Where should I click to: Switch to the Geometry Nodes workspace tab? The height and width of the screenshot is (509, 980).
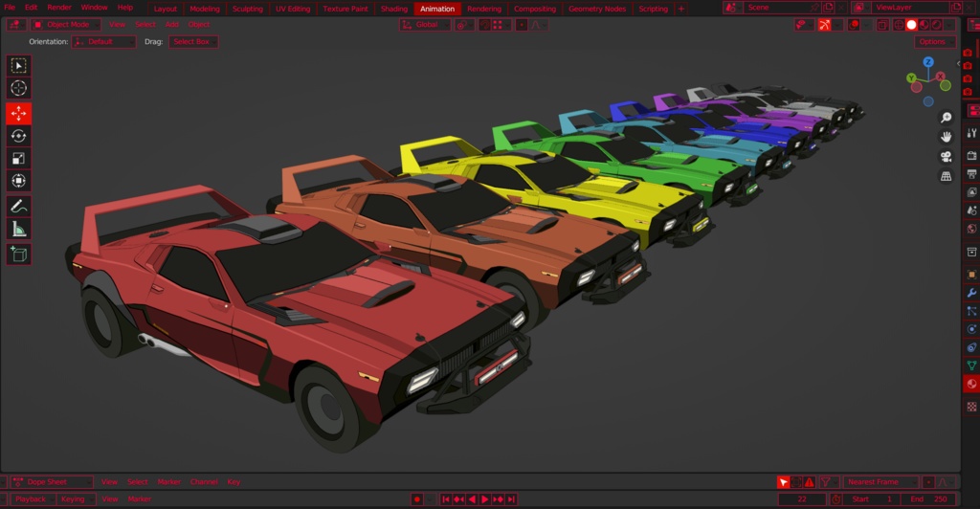597,9
